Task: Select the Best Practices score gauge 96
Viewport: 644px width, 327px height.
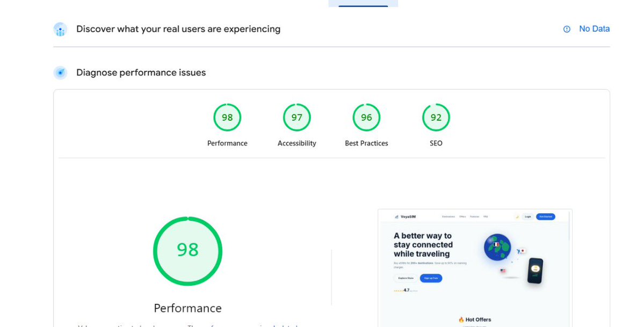Action: (366, 118)
